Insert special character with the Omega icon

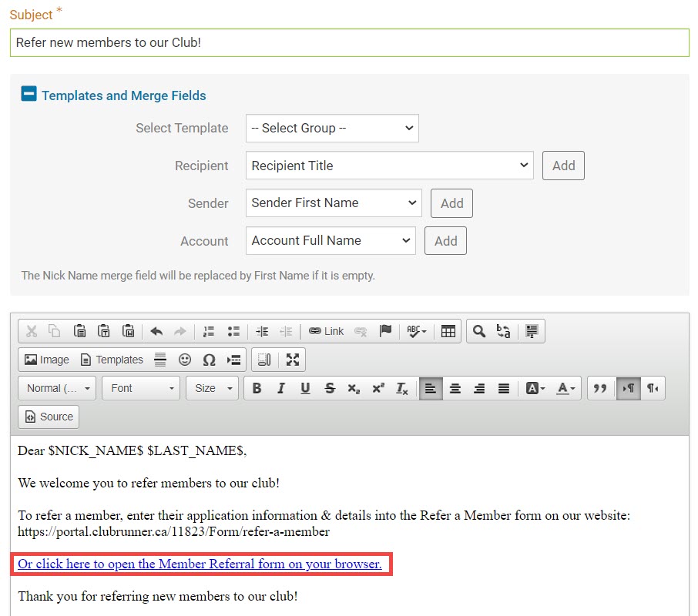point(209,360)
